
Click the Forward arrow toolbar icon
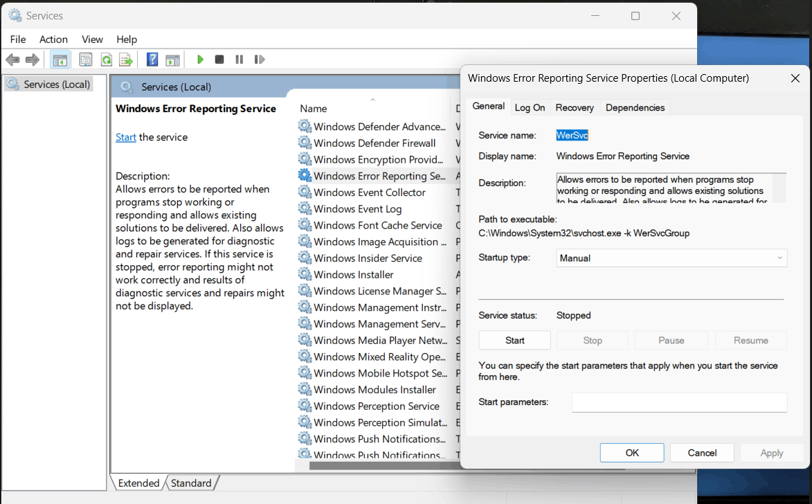[33, 60]
